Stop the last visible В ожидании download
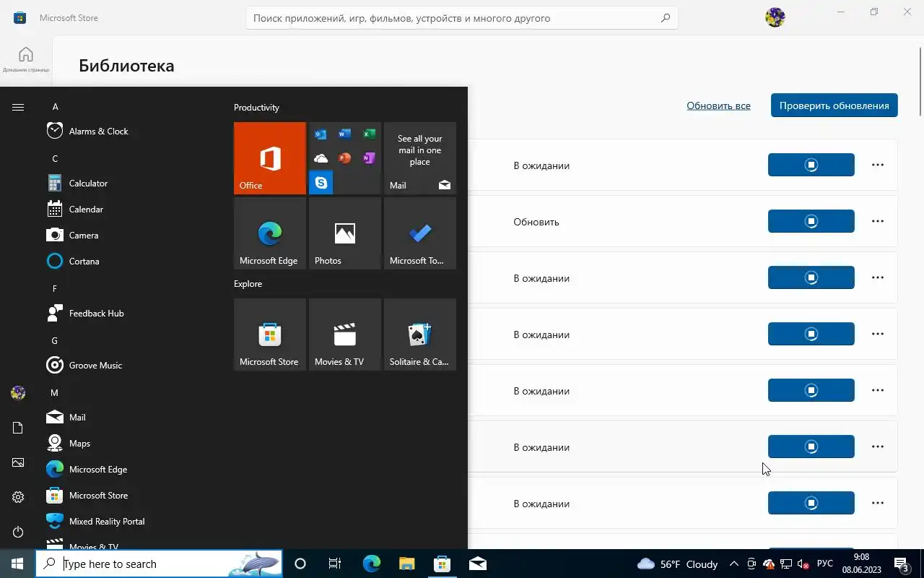 coord(811,503)
